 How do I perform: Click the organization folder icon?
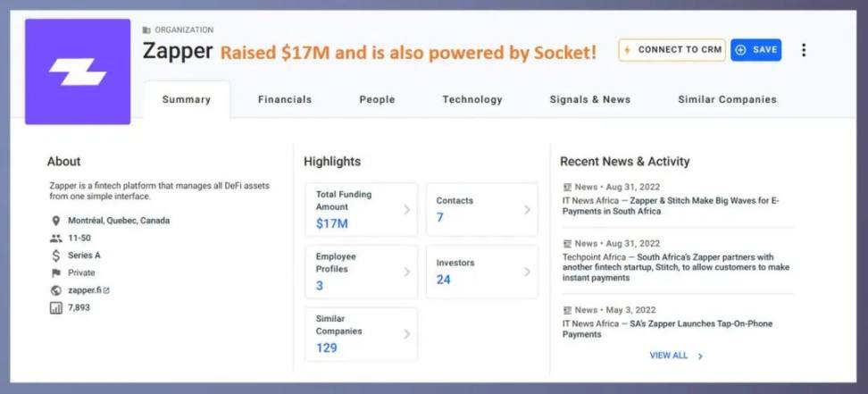pyautogui.click(x=146, y=29)
